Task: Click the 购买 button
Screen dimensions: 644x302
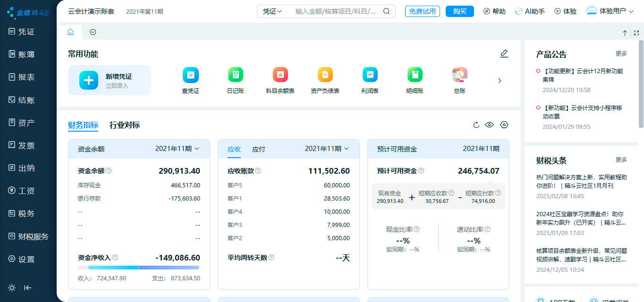Action: point(460,11)
